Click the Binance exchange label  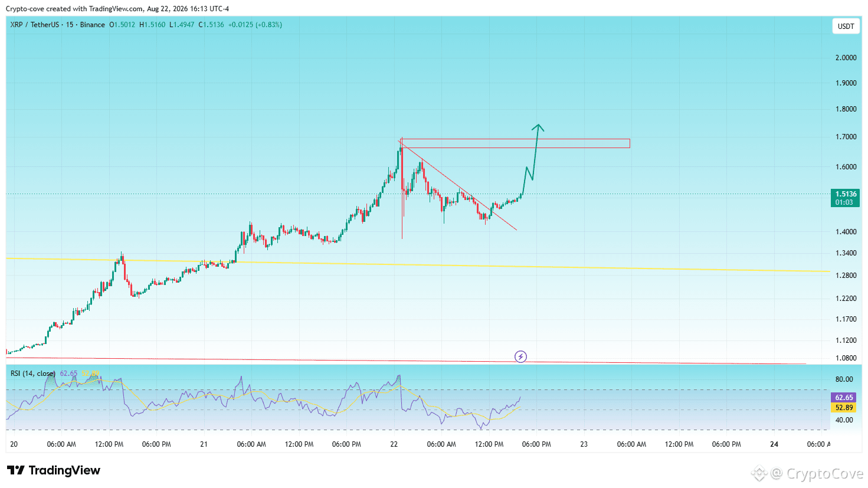(x=93, y=25)
